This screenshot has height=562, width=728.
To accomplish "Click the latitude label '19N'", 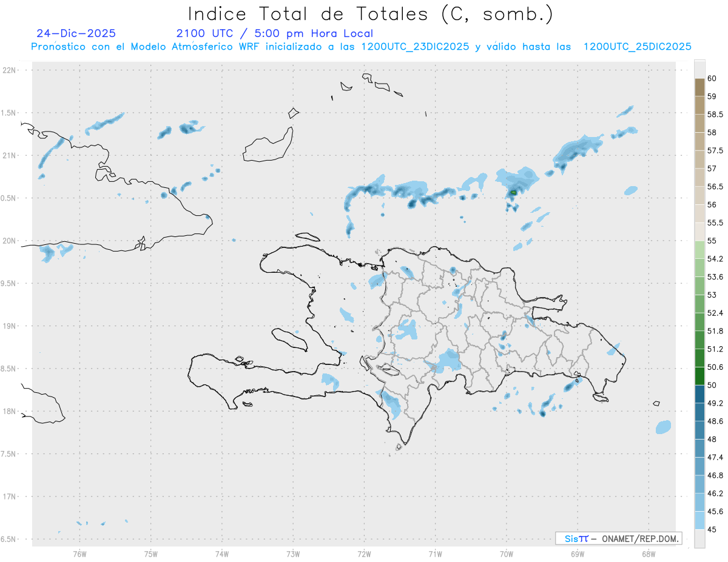I will [x=10, y=326].
